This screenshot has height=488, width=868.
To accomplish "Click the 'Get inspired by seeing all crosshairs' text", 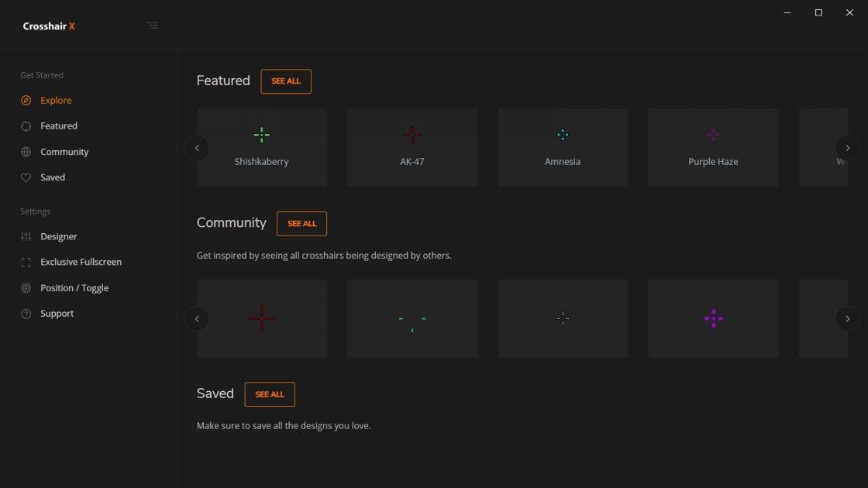I will [x=324, y=255].
